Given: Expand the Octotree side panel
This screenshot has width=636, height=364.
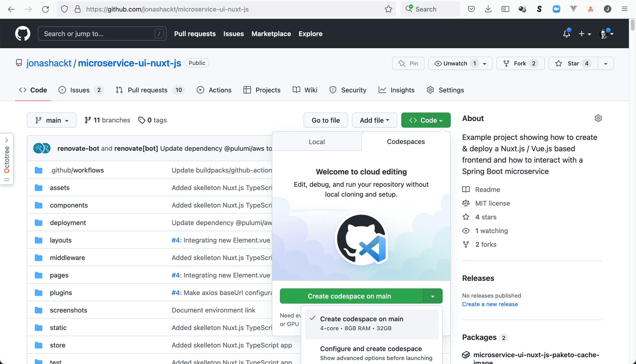Looking at the screenshot, I should click(x=7, y=140).
